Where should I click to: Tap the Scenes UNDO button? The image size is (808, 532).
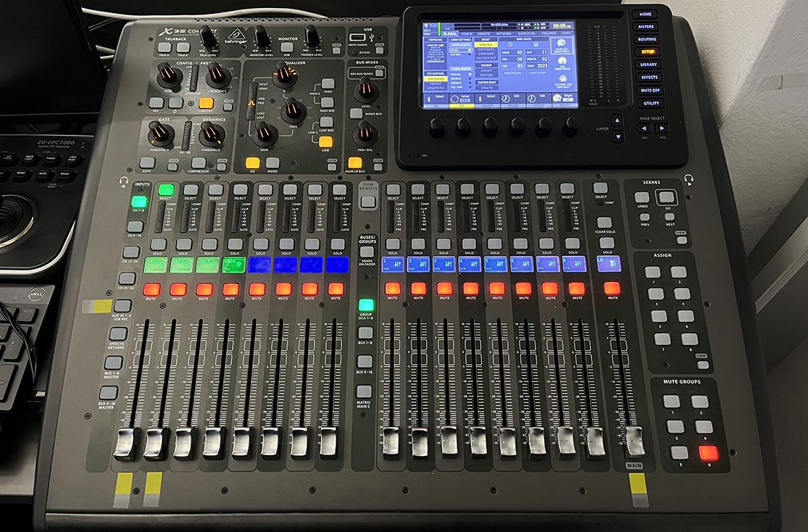(x=641, y=197)
